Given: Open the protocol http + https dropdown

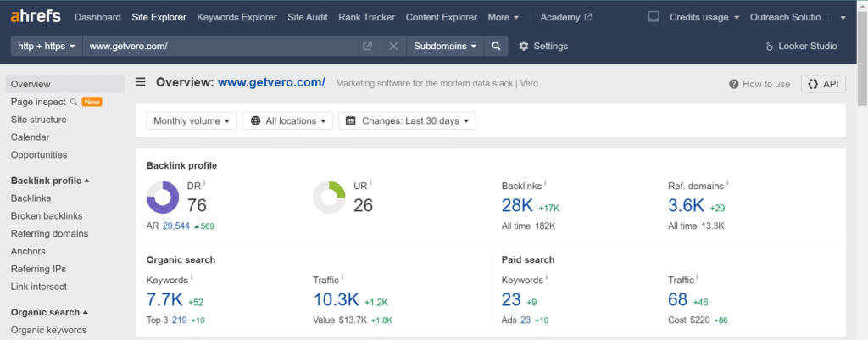Looking at the screenshot, I should click(47, 47).
